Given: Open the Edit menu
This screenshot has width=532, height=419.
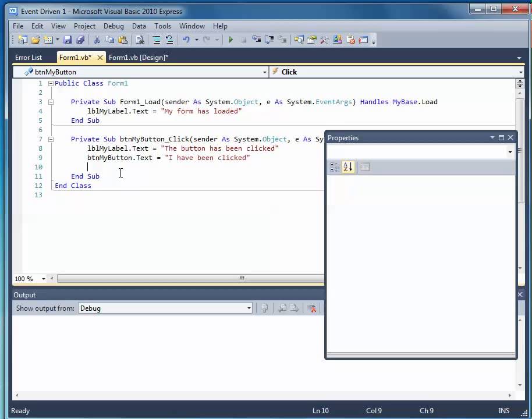Looking at the screenshot, I should (37, 26).
